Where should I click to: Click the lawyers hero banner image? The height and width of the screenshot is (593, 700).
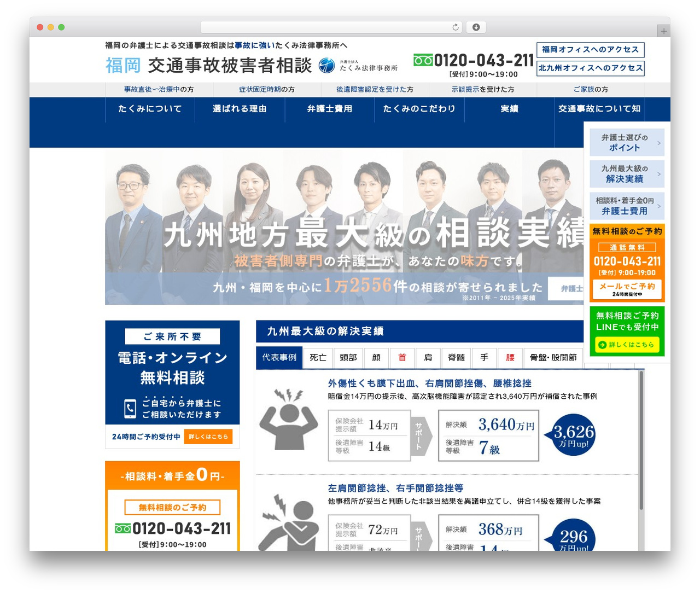(345, 228)
